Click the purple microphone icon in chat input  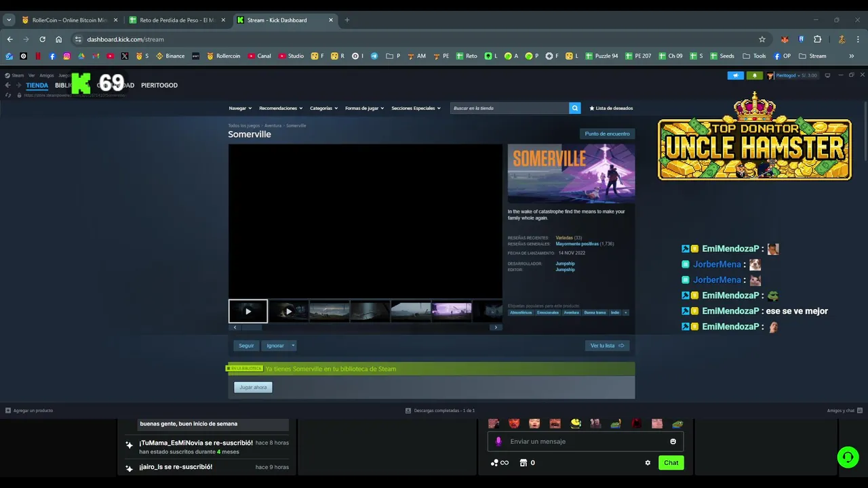(x=499, y=441)
